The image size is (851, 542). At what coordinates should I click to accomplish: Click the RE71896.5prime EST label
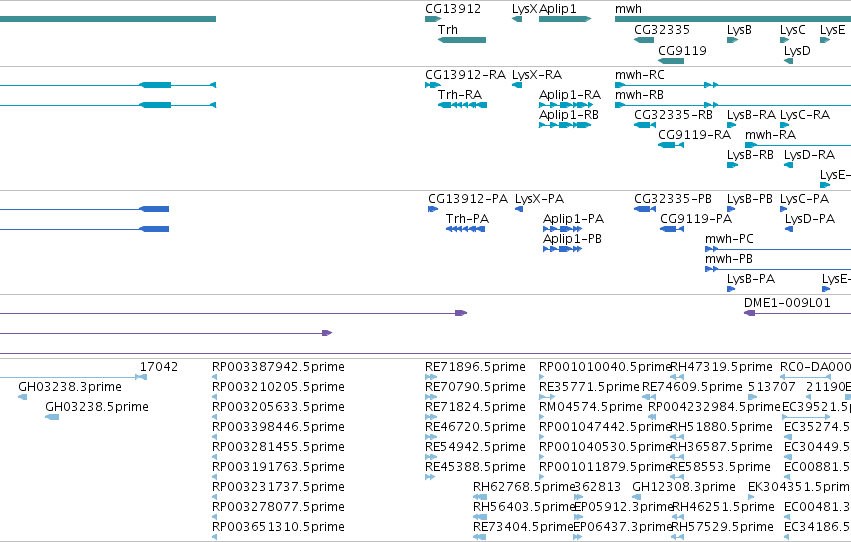pos(475,367)
